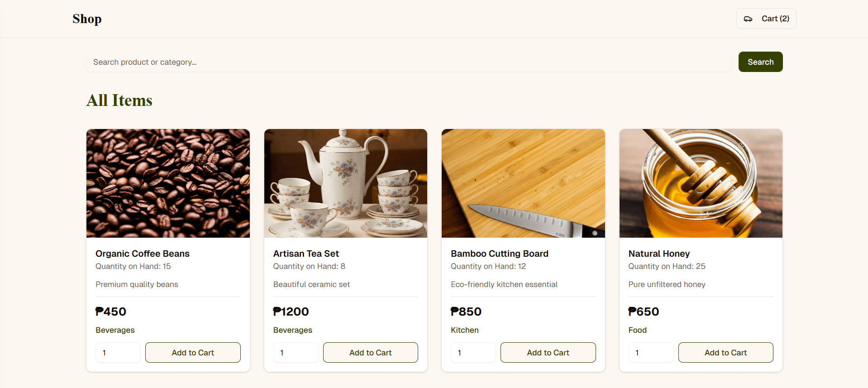
Task: Click the Natural Honey product image
Action: (x=701, y=183)
